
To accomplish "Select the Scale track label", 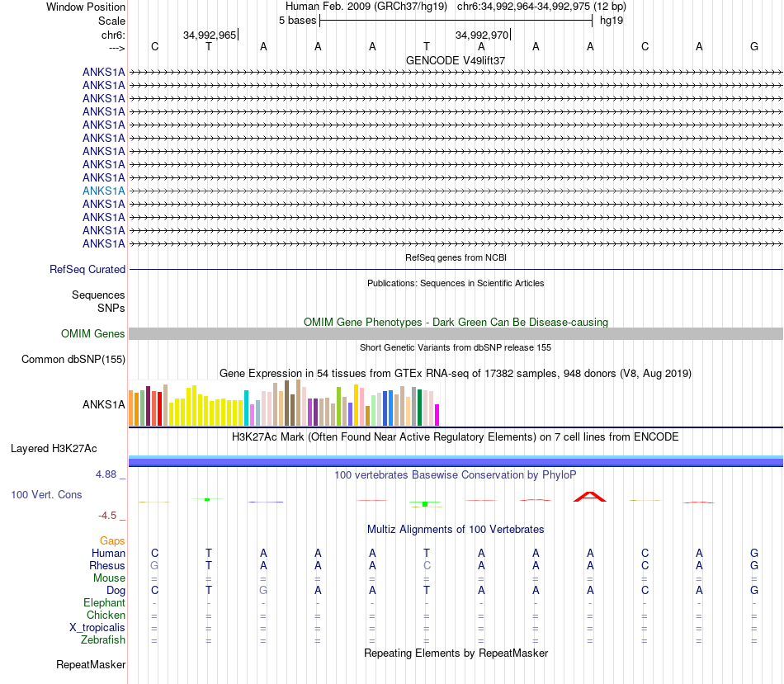I will point(111,21).
